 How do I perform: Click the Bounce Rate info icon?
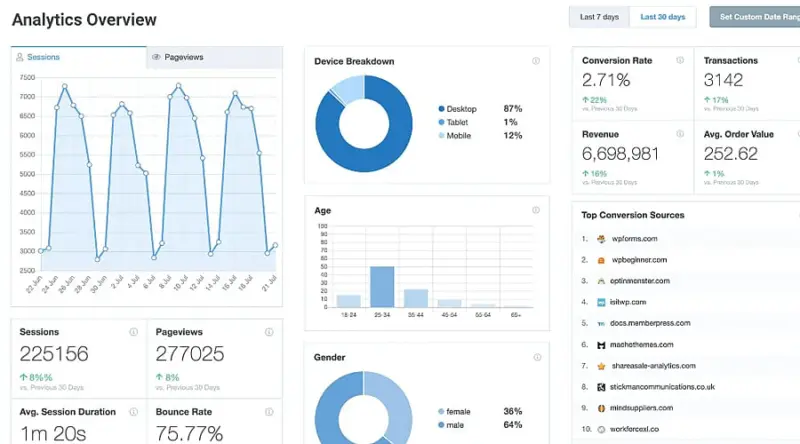tap(269, 412)
